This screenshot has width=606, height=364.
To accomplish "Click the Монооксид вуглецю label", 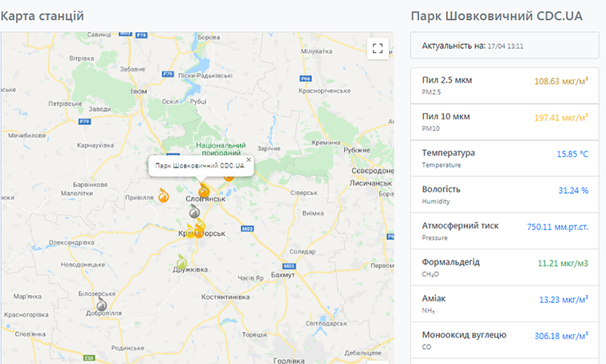I will pos(464,334).
